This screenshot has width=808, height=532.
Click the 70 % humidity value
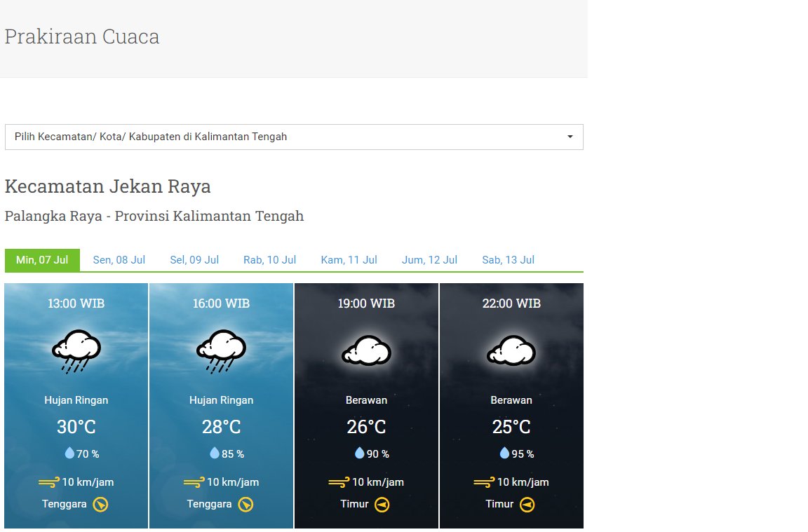coord(88,454)
